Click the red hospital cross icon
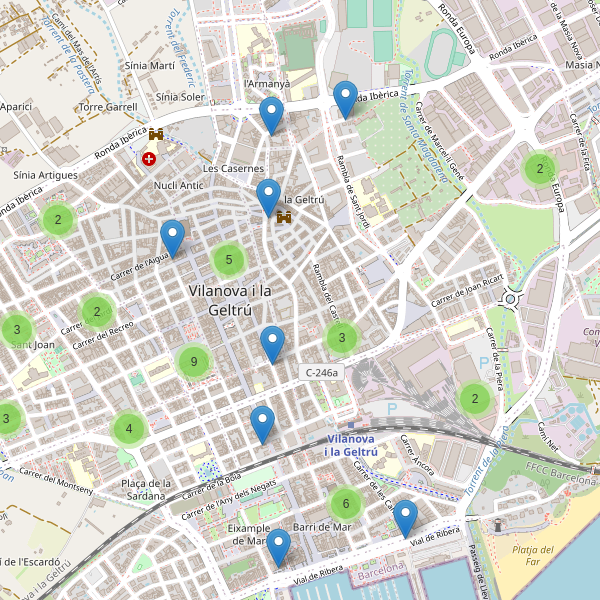This screenshot has width=600, height=600. (x=149, y=158)
